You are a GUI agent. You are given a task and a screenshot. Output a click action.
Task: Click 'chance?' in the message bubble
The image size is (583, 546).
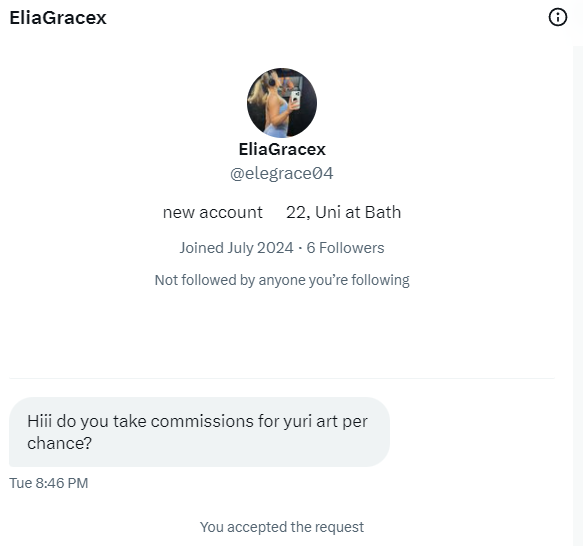pyautogui.click(x=59, y=443)
